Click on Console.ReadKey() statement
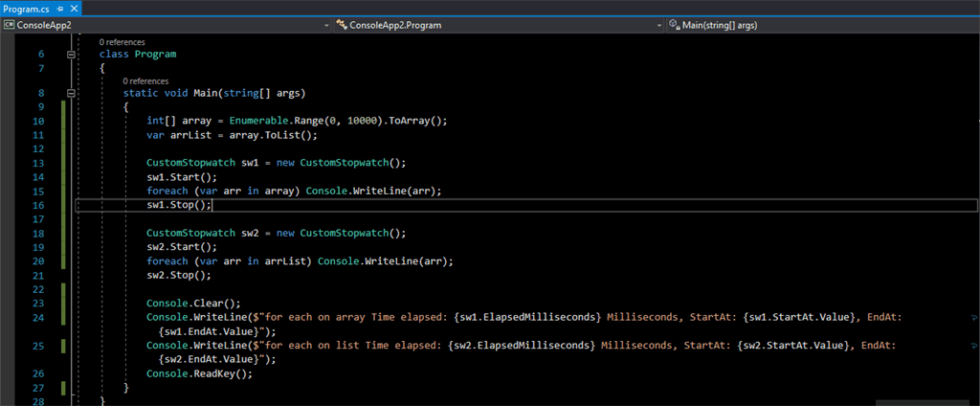Image resolution: width=980 pixels, height=406 pixels. coord(199,373)
